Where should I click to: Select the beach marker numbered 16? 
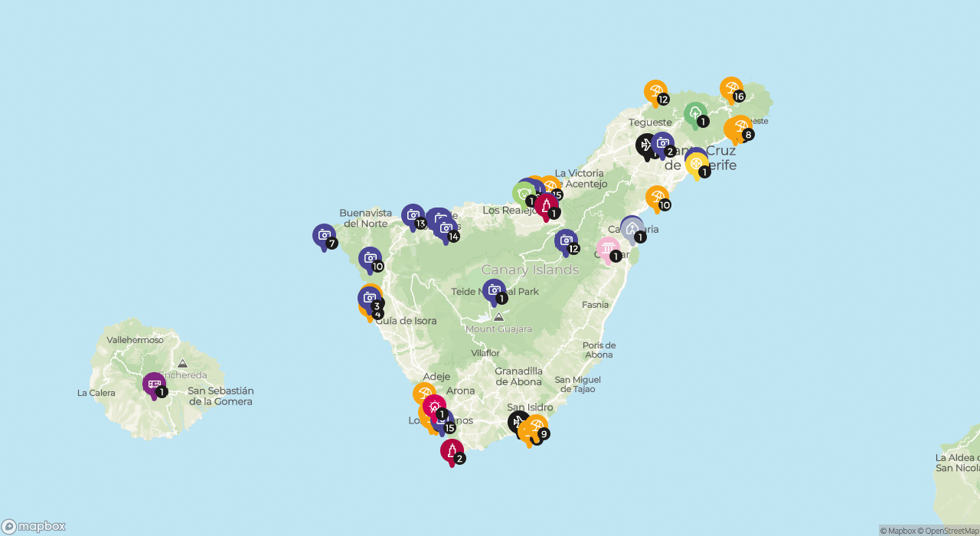731,89
